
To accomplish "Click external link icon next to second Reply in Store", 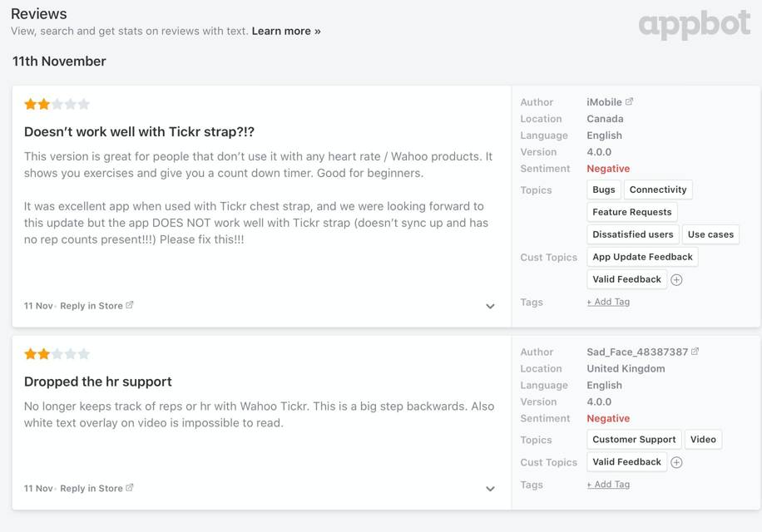I will pyautogui.click(x=130, y=488).
